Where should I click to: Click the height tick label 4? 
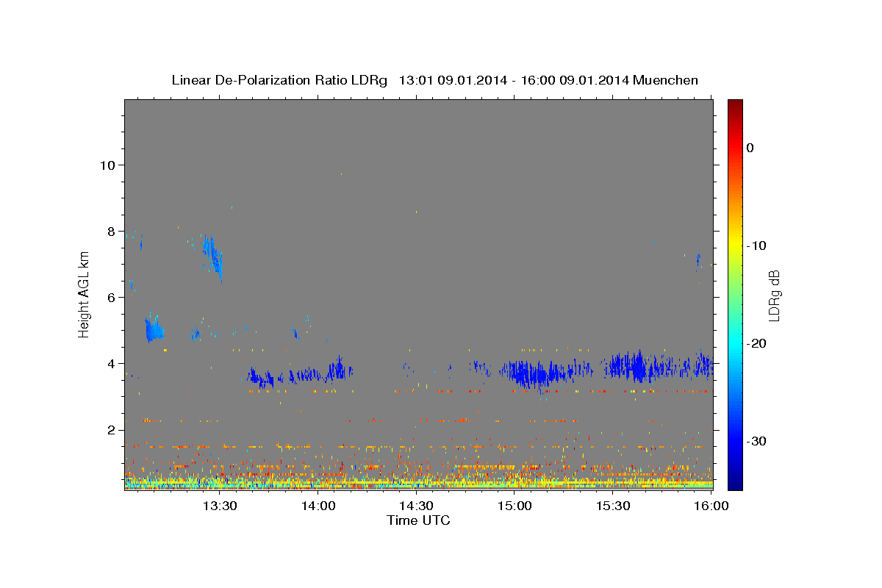coord(111,363)
